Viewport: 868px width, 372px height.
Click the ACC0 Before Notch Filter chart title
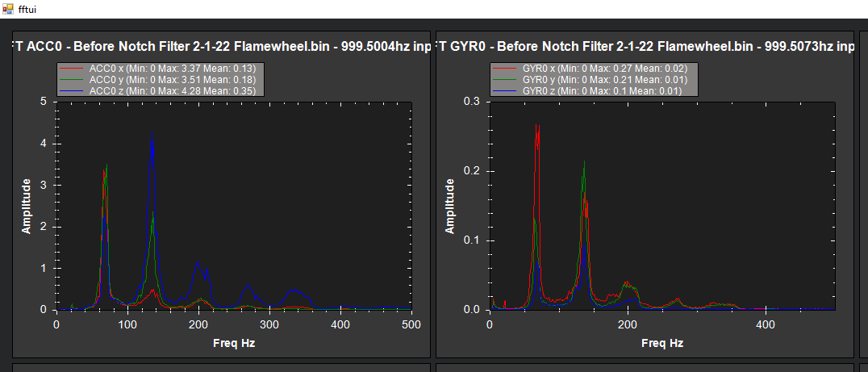221,47
